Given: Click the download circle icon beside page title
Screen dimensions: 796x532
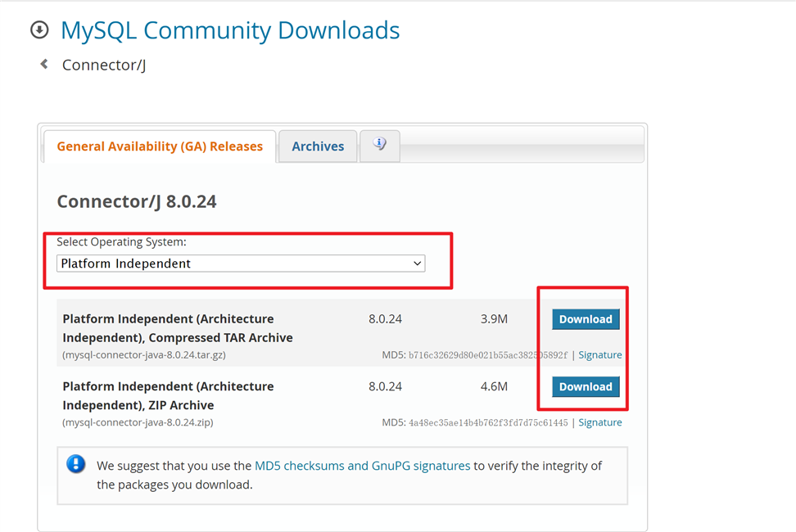Looking at the screenshot, I should [x=39, y=30].
